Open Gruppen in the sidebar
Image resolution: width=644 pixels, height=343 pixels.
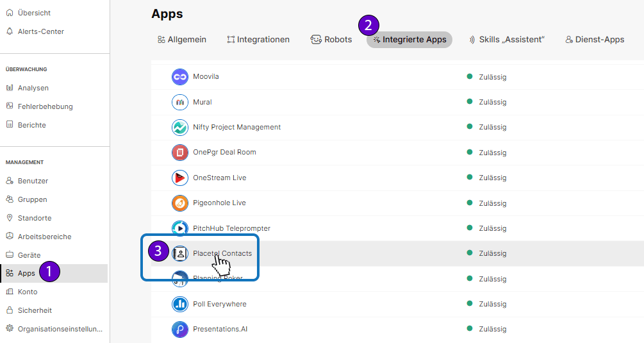(32, 199)
